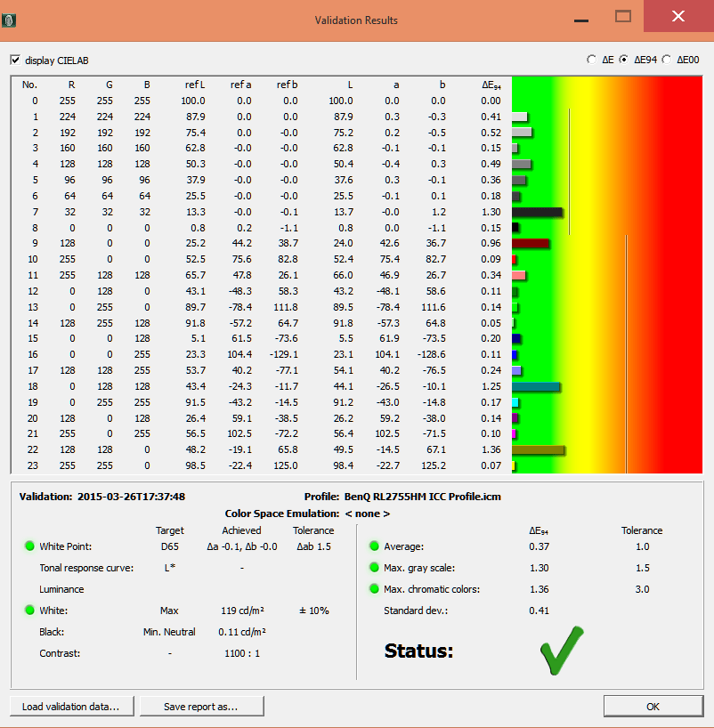
Task: Click the ΔE94 column header
Action: coord(489,85)
